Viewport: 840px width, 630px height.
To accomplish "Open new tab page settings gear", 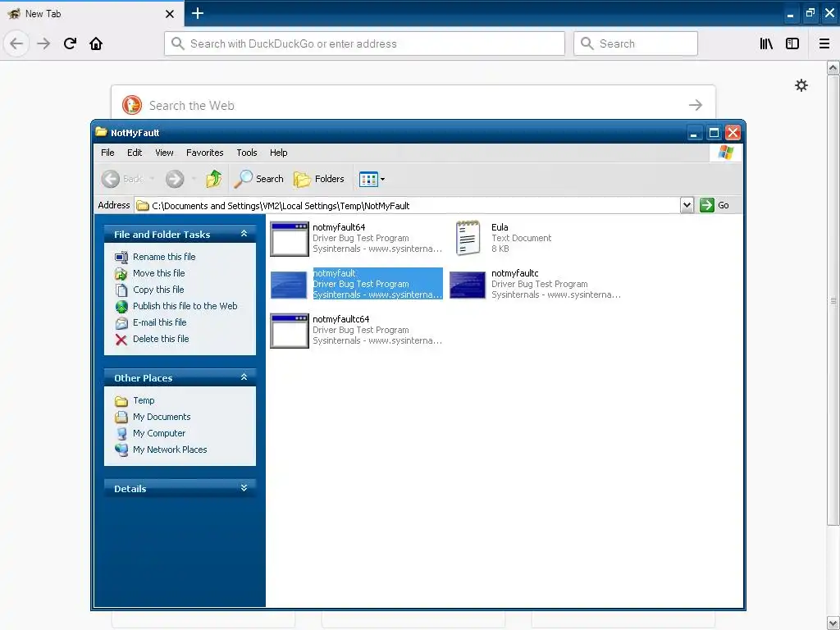I will 801,85.
